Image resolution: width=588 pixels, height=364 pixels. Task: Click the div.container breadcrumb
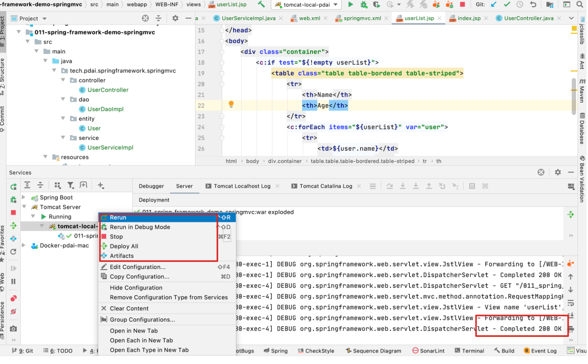[285, 161]
